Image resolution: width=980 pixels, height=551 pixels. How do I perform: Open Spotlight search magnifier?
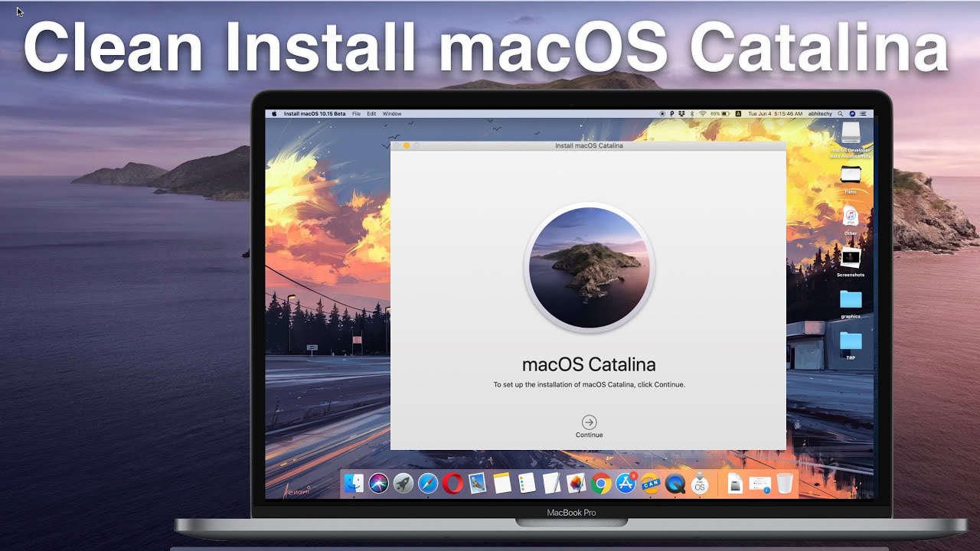(x=840, y=113)
